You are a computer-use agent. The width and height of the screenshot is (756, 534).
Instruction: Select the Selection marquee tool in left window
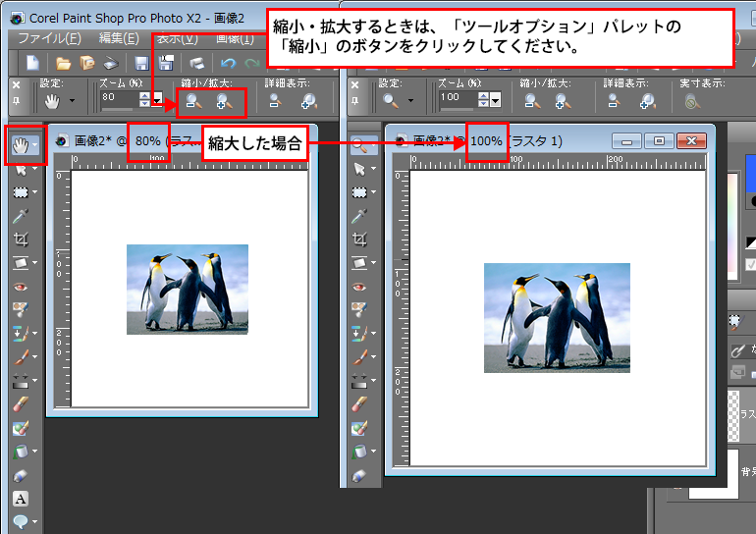[21, 192]
